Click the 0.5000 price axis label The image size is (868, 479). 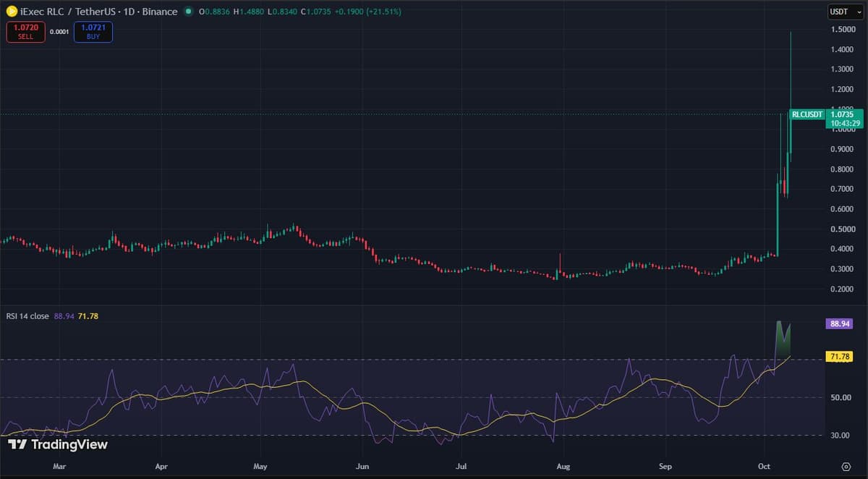(x=843, y=229)
